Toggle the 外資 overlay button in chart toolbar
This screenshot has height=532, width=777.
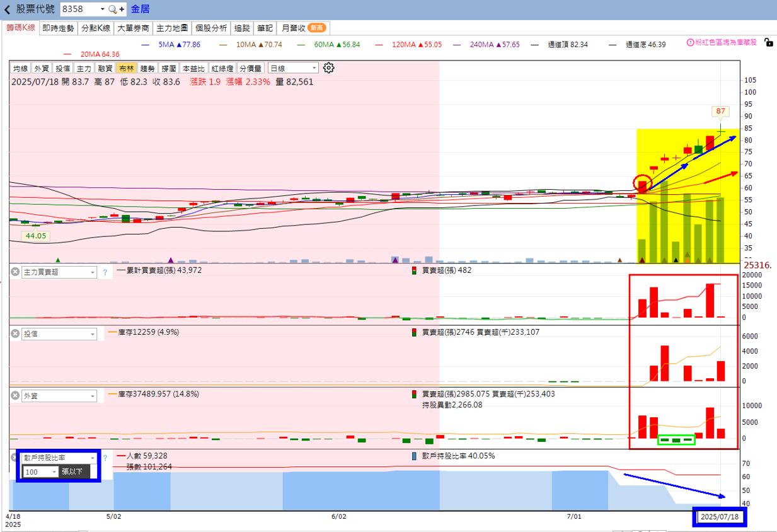[42, 68]
